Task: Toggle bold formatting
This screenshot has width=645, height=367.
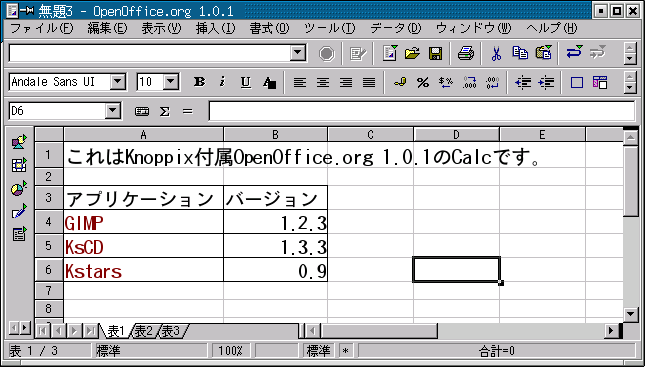Action: click(x=200, y=82)
